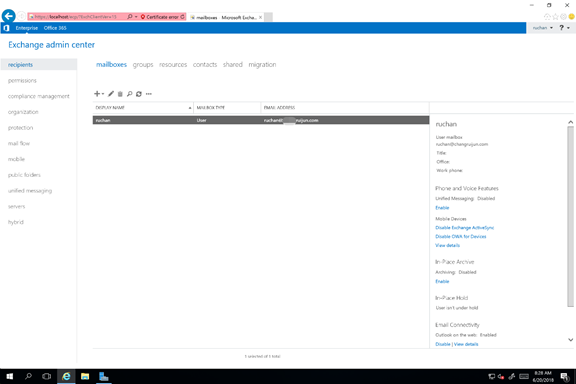Open the public folders section
The width and height of the screenshot is (576, 384).
click(24, 175)
